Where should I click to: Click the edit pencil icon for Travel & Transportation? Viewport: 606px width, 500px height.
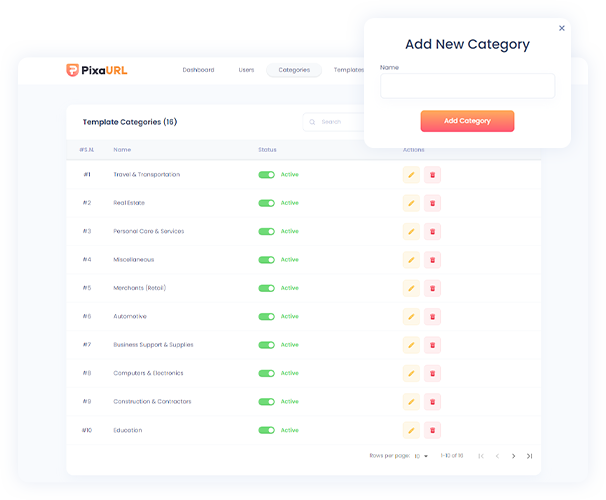411,175
